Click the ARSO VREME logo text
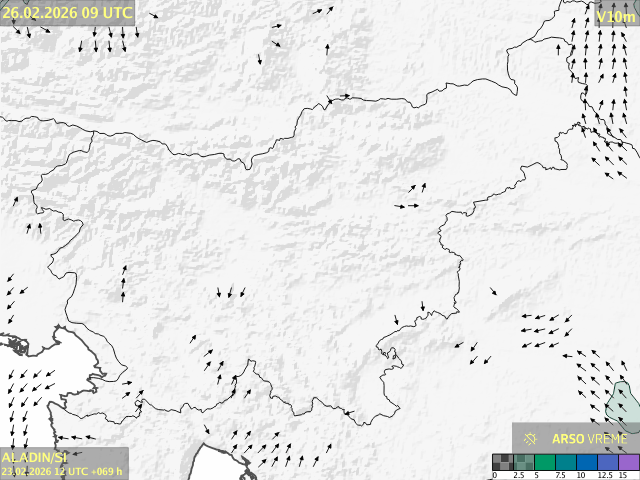 tap(590, 438)
